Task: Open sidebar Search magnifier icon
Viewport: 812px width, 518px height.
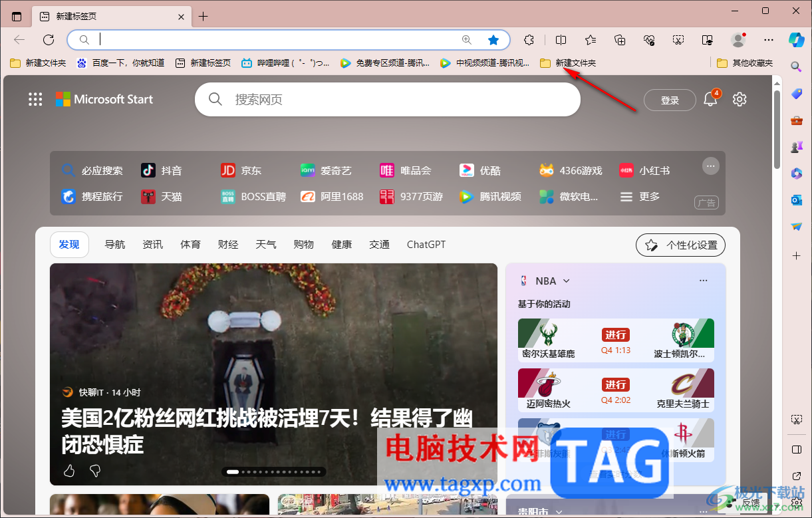Action: [796, 66]
